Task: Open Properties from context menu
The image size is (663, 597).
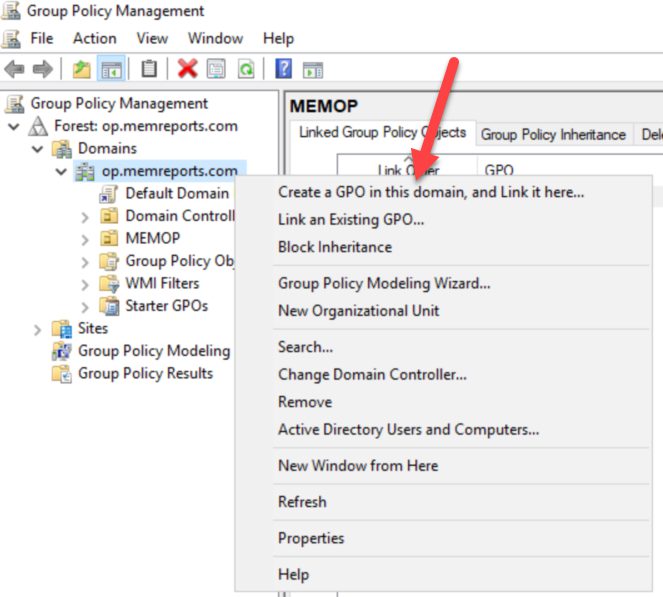Action: point(443,538)
